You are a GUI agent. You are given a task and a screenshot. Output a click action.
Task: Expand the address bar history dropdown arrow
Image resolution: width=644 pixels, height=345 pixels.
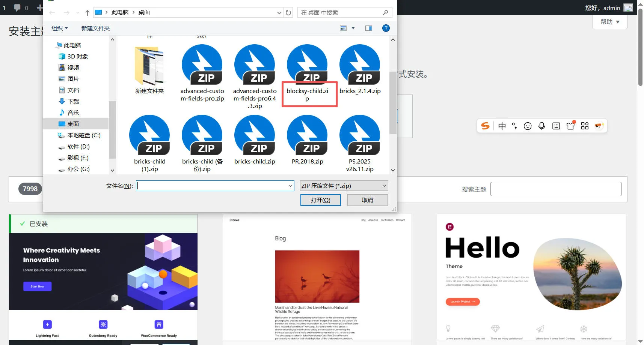click(x=279, y=12)
